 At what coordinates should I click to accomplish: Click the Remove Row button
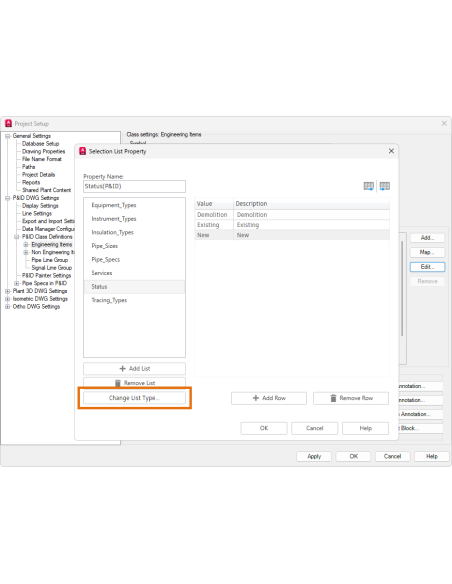click(351, 398)
